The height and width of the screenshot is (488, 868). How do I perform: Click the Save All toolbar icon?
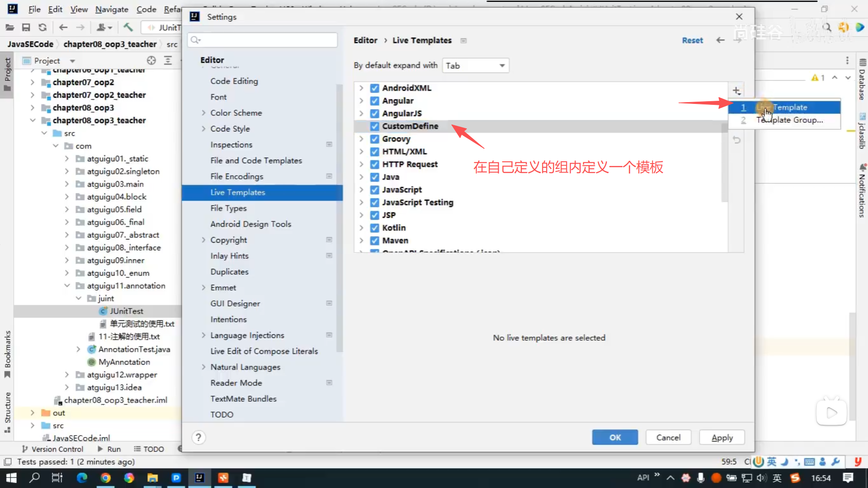click(26, 28)
